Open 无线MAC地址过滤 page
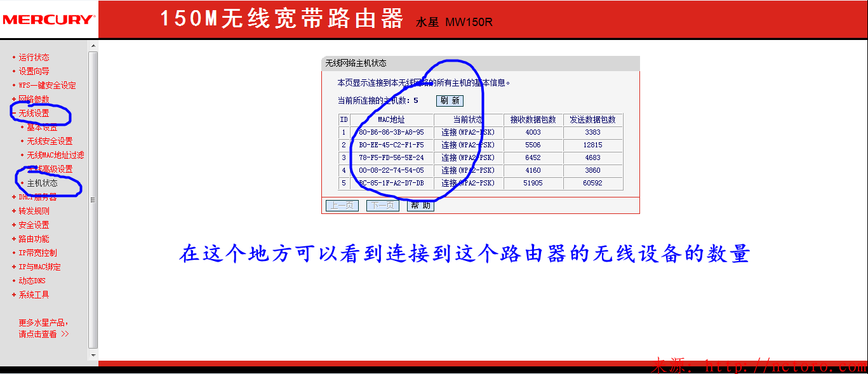 coord(55,155)
